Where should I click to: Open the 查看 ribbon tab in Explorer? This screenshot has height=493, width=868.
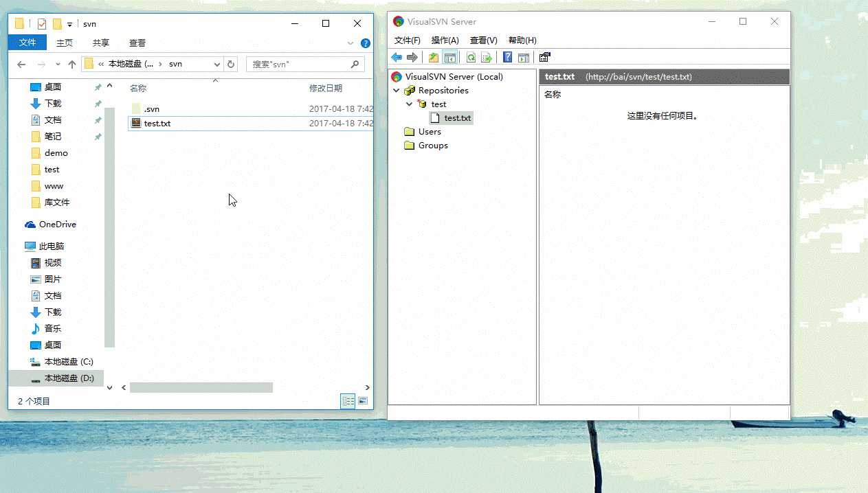click(x=137, y=43)
